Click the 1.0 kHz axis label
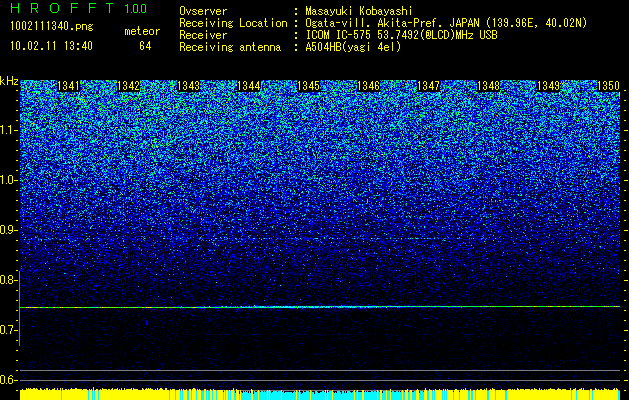 click(x=8, y=181)
